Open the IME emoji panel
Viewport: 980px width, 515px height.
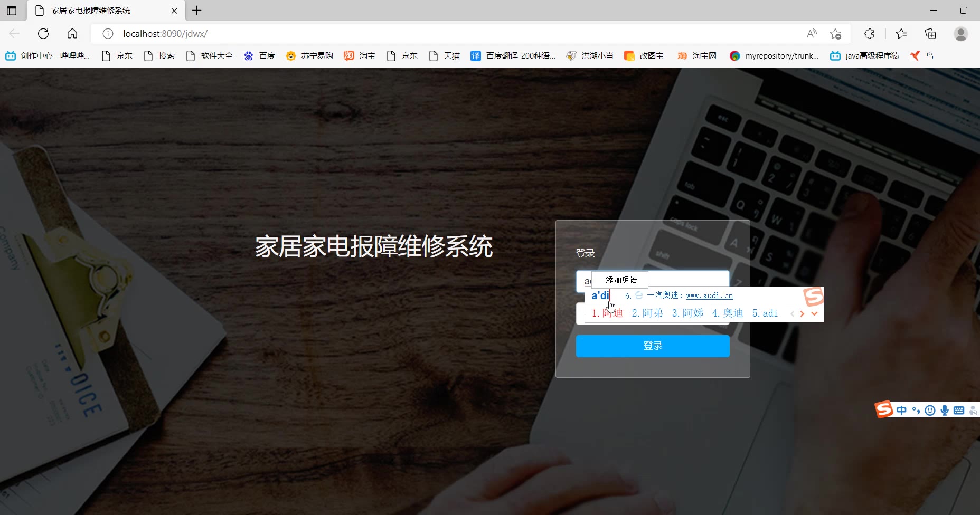point(930,411)
